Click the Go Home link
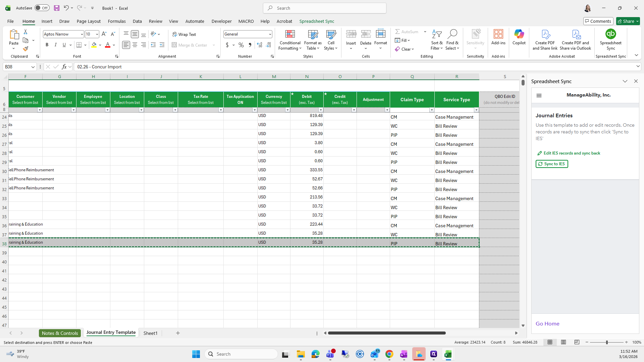644x362 pixels. pyautogui.click(x=547, y=323)
